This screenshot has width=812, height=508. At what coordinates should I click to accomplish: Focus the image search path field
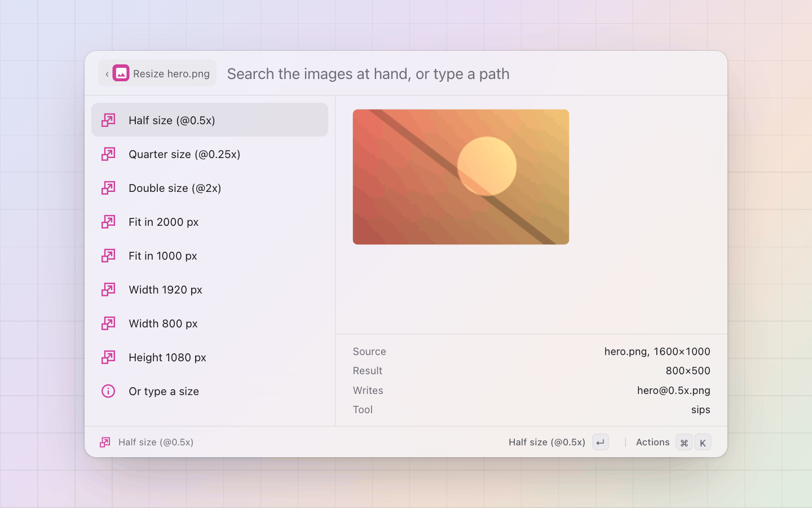pos(471,74)
